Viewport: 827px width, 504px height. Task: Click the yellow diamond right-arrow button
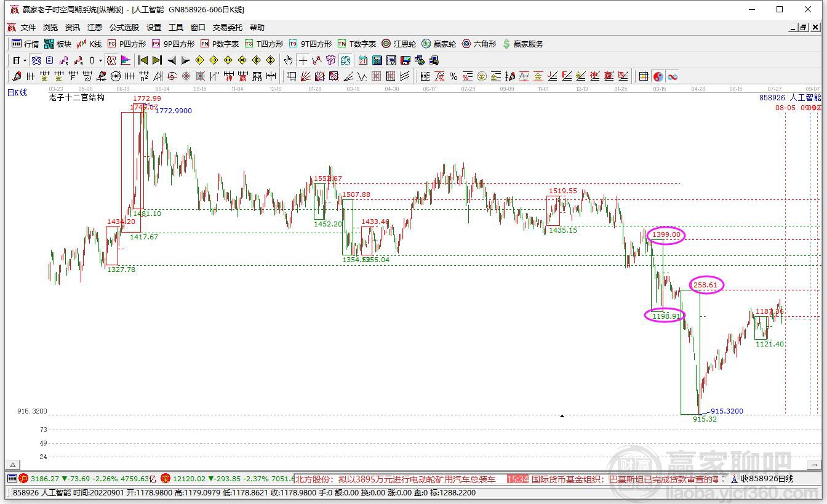(x=214, y=60)
